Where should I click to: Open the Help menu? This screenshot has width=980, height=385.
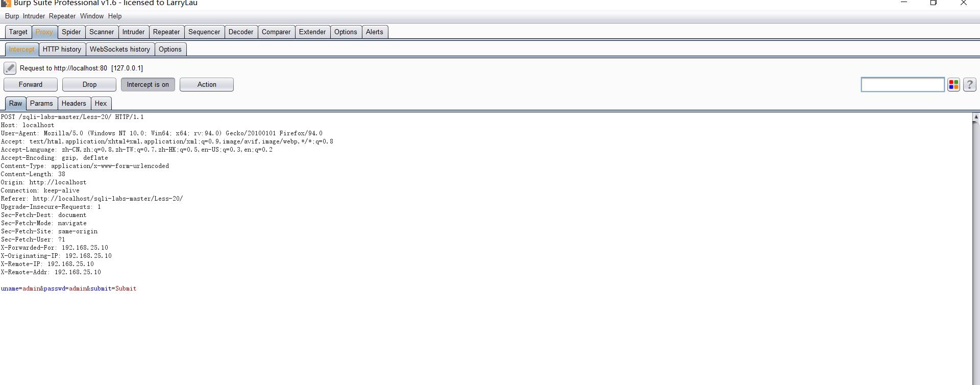pos(115,16)
